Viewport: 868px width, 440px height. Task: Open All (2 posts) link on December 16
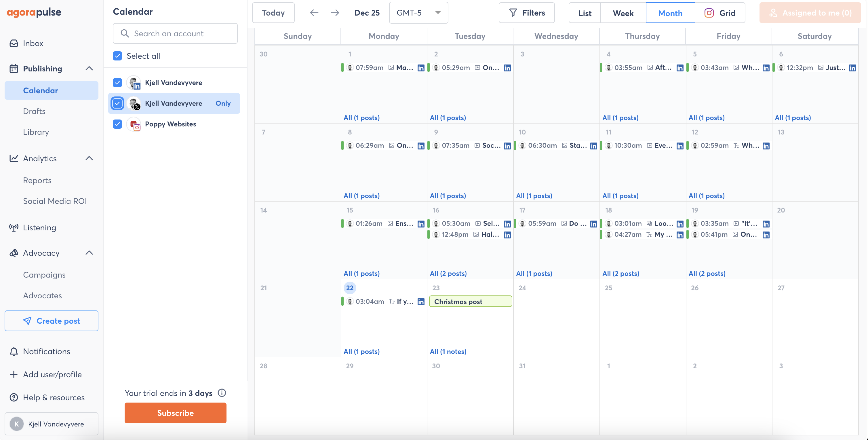448,274
